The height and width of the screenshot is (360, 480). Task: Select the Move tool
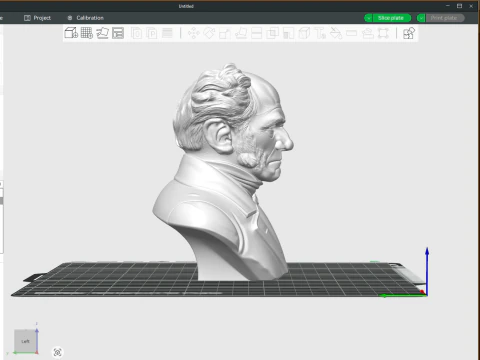tap(193, 33)
